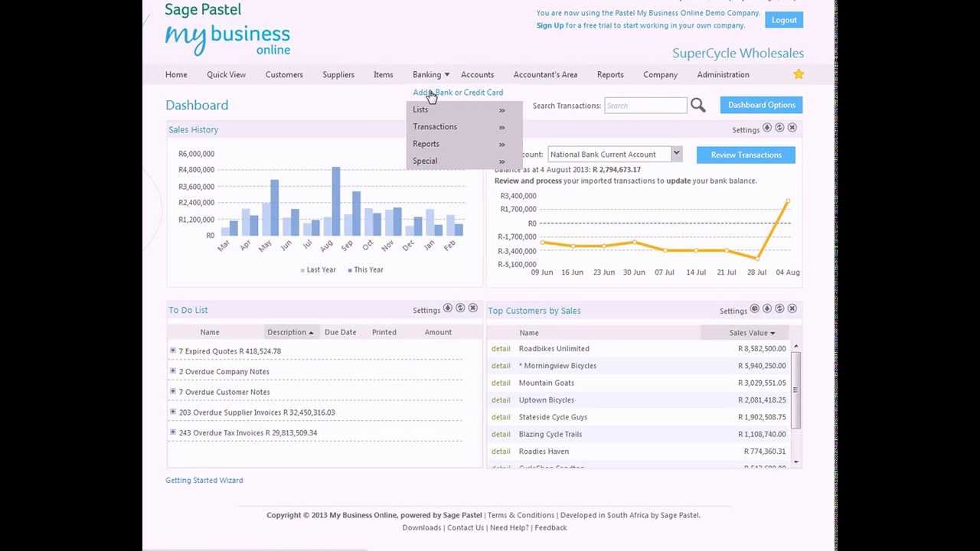Viewport: 980px width, 551px height.
Task: Open detail for Roadies Haven
Action: coord(501,451)
